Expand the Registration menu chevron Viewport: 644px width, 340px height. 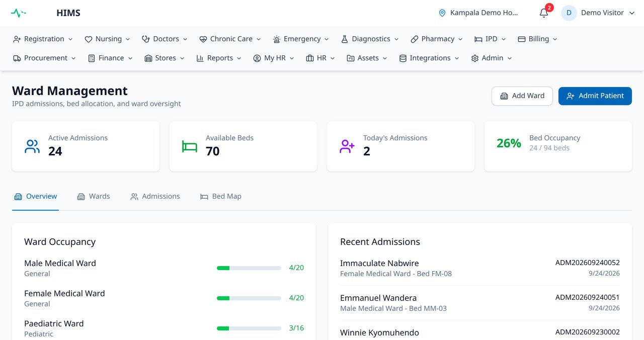pos(70,39)
